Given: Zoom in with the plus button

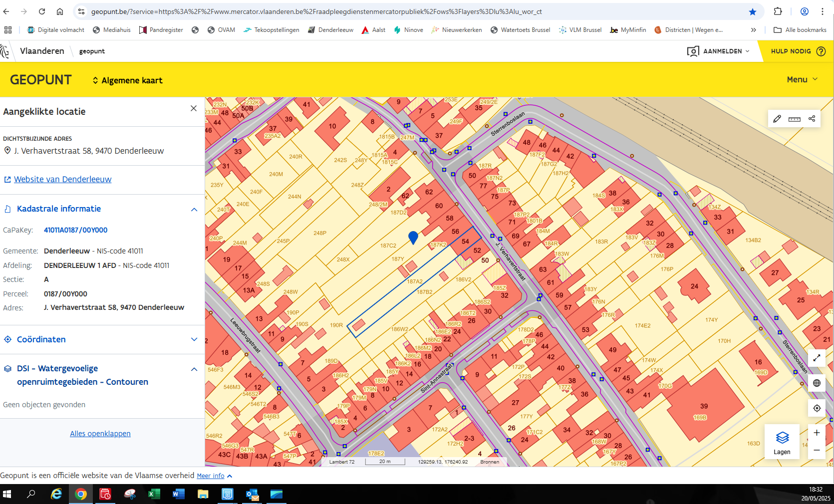Looking at the screenshot, I should tap(817, 433).
